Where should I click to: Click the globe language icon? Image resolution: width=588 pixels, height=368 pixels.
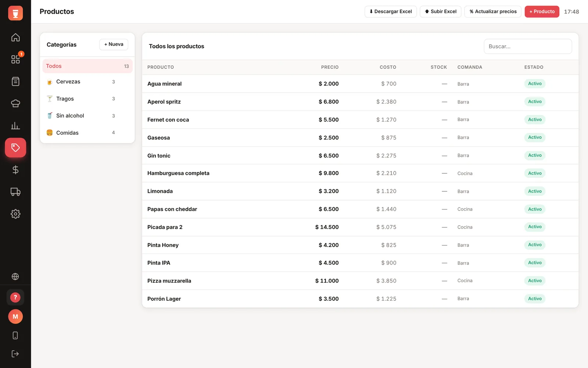tap(15, 276)
